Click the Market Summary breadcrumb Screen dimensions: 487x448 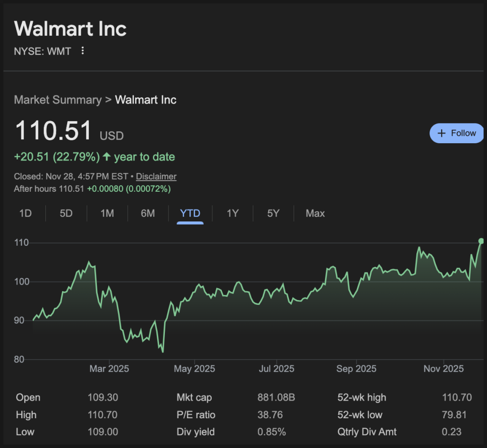[57, 99]
